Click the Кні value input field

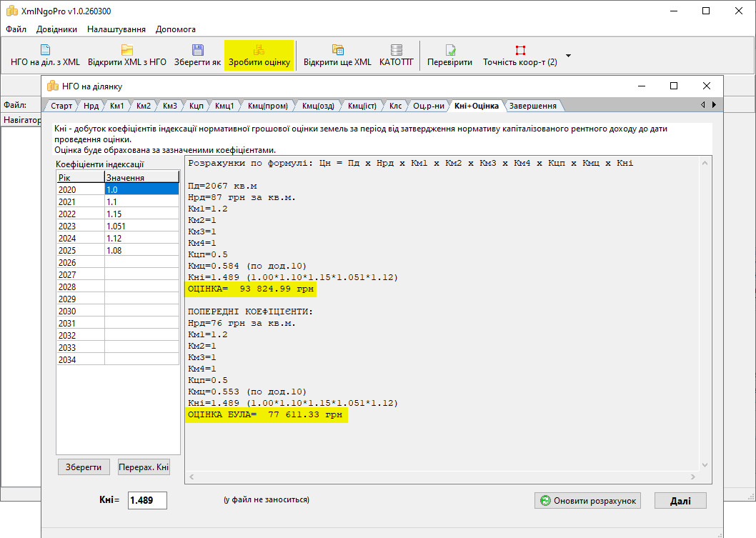pyautogui.click(x=147, y=501)
